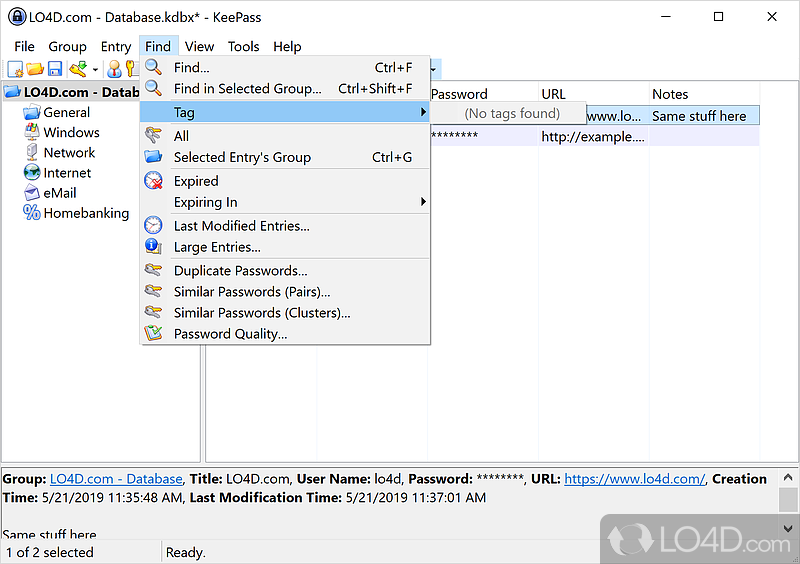Click the Notes column header
This screenshot has width=800, height=564.
coord(670,94)
